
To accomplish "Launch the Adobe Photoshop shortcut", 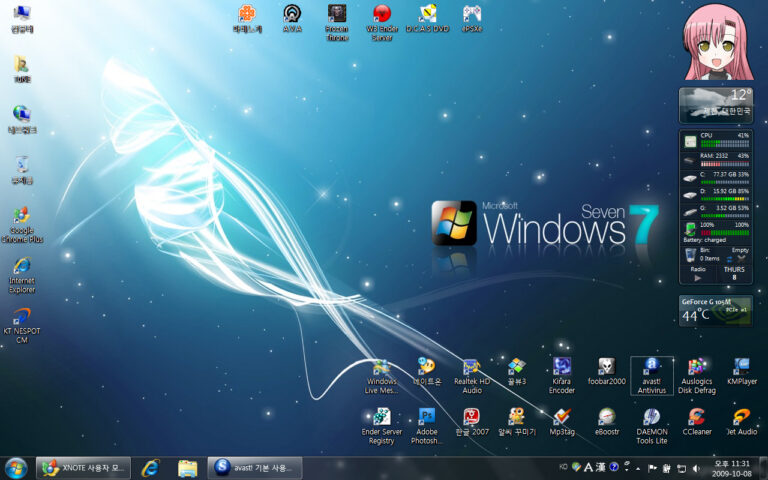I will (427, 426).
